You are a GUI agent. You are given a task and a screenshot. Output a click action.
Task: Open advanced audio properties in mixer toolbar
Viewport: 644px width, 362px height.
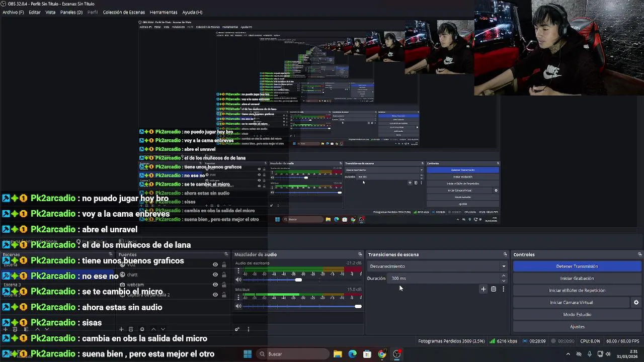pyautogui.click(x=237, y=329)
